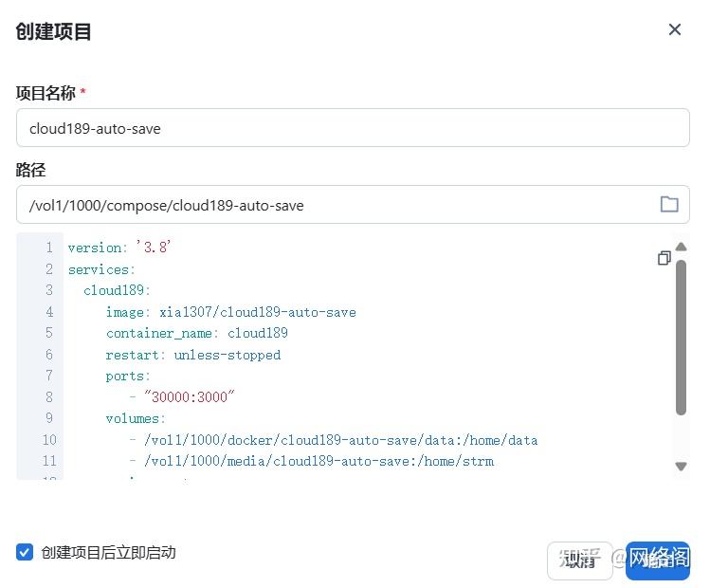The image size is (710, 588).
Task: Close the 创建项目 dialog
Action: pos(675,29)
